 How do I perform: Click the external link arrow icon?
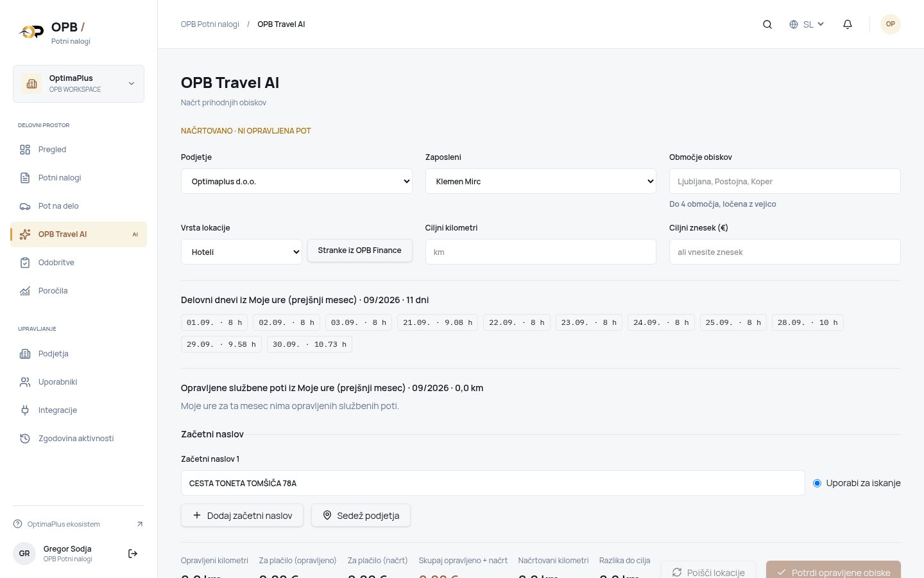point(140,524)
